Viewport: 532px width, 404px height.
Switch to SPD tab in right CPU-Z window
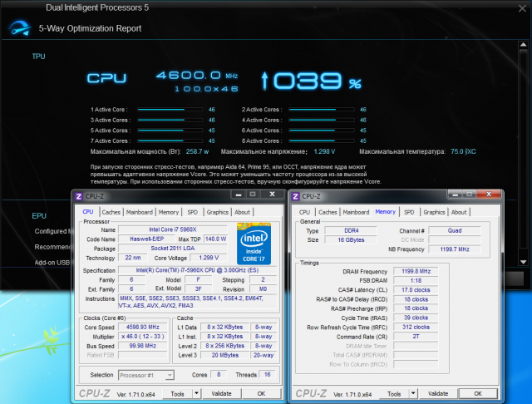tap(409, 212)
